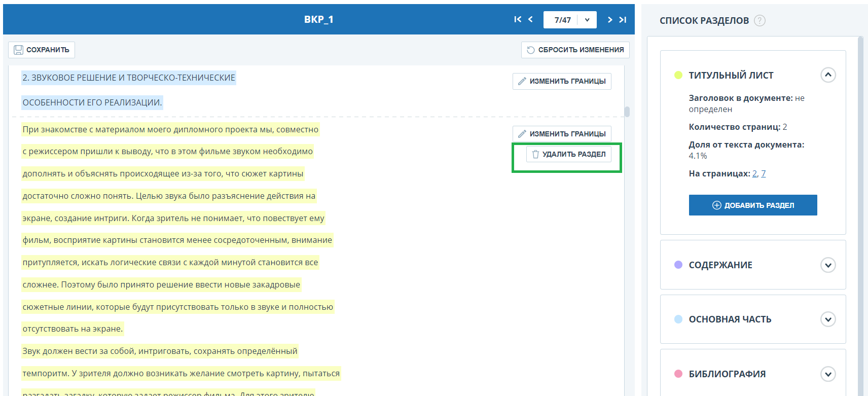Viewport: 868px width, 396px height.
Task: Click Изменить границы for the heading block
Action: click(x=562, y=81)
